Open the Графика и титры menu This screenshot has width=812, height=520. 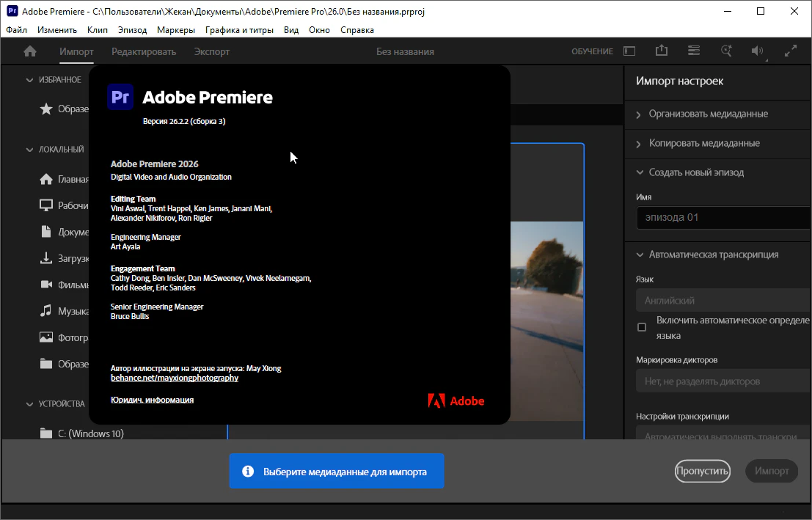[239, 30]
